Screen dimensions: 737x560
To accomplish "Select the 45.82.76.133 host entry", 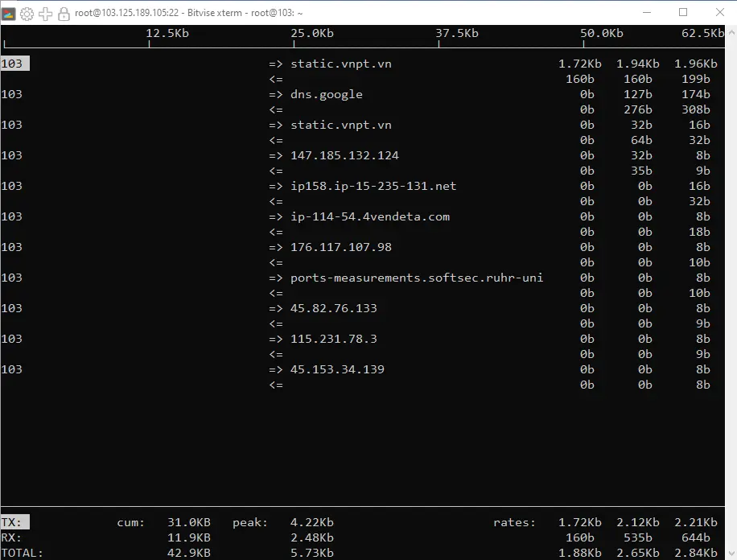I will 333,308.
